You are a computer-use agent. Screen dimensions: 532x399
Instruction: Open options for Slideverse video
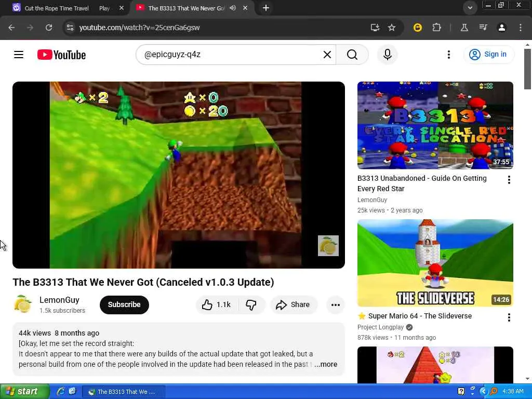(x=509, y=317)
